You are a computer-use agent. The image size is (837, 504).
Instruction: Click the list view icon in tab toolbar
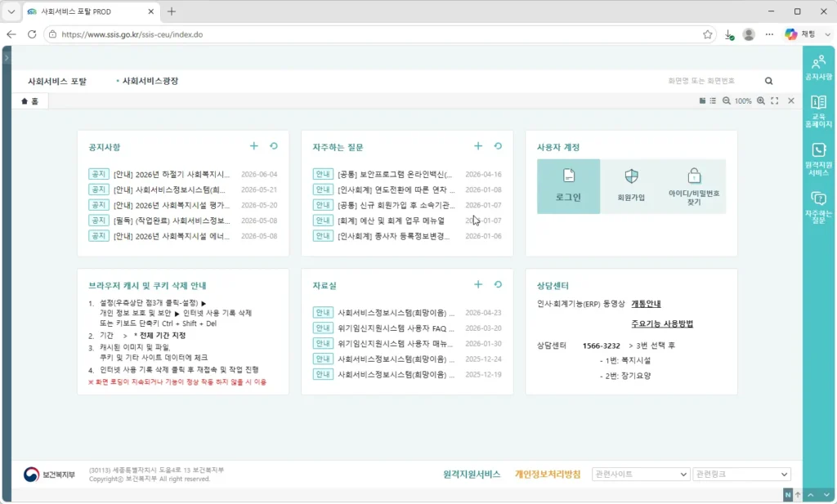pyautogui.click(x=713, y=100)
